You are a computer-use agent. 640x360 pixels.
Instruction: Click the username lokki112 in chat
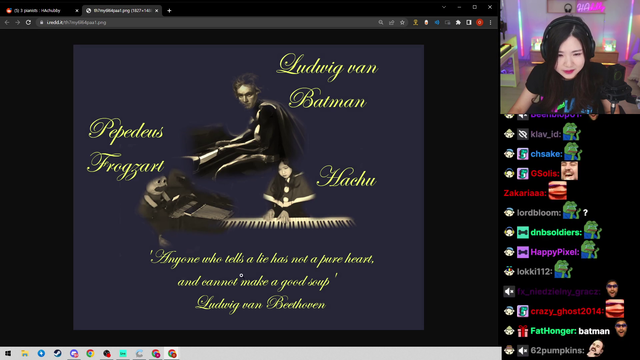click(534, 271)
